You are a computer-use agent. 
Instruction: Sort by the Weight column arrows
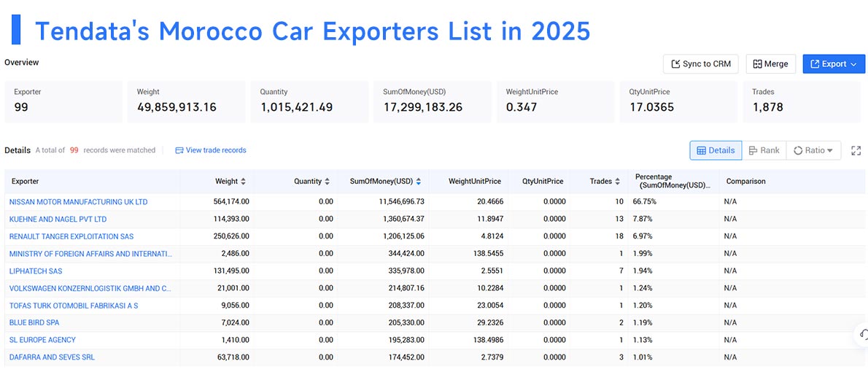243,181
